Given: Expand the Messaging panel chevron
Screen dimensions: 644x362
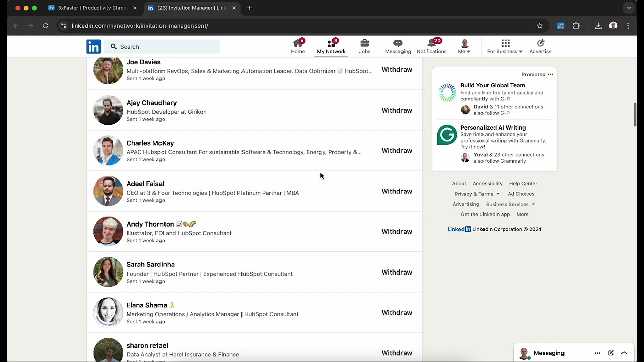Looking at the screenshot, I should [624, 353].
